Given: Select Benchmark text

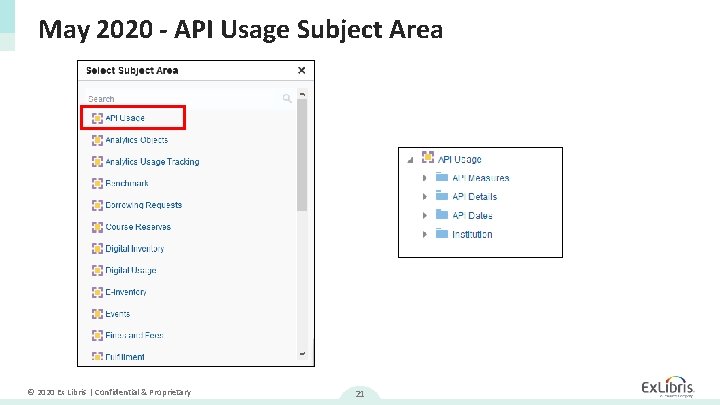Looking at the screenshot, I should [127, 183].
